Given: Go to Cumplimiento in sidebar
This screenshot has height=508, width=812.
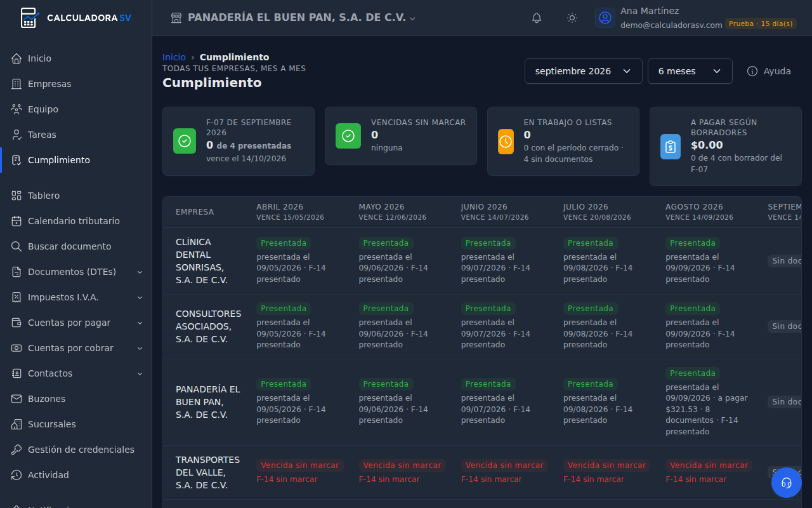Looking at the screenshot, I should pos(76,160).
